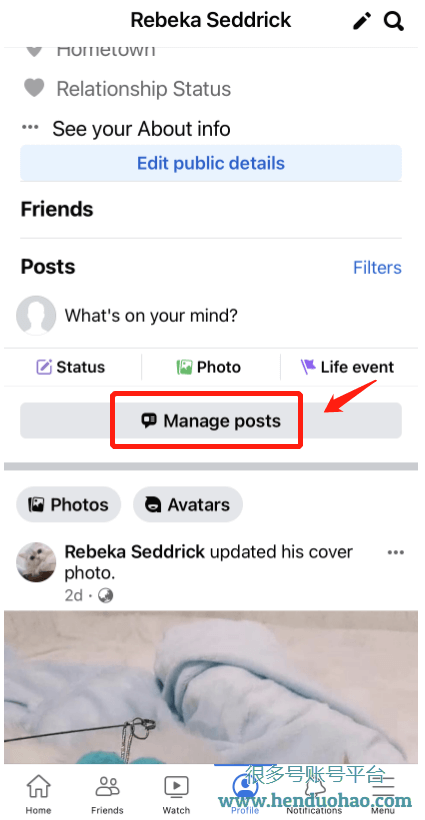Tap the pencil edit icon at top
Viewport: 425px width, 820px height.
[x=362, y=21]
